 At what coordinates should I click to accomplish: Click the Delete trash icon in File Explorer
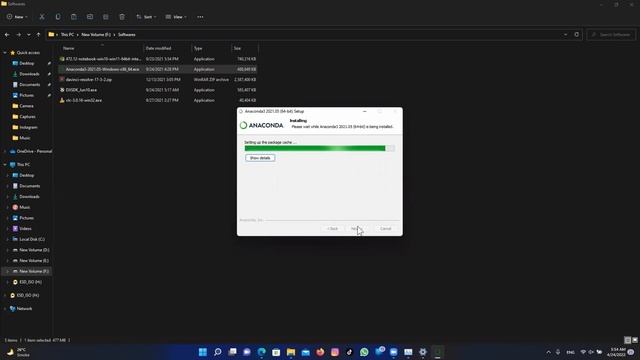coord(122,17)
